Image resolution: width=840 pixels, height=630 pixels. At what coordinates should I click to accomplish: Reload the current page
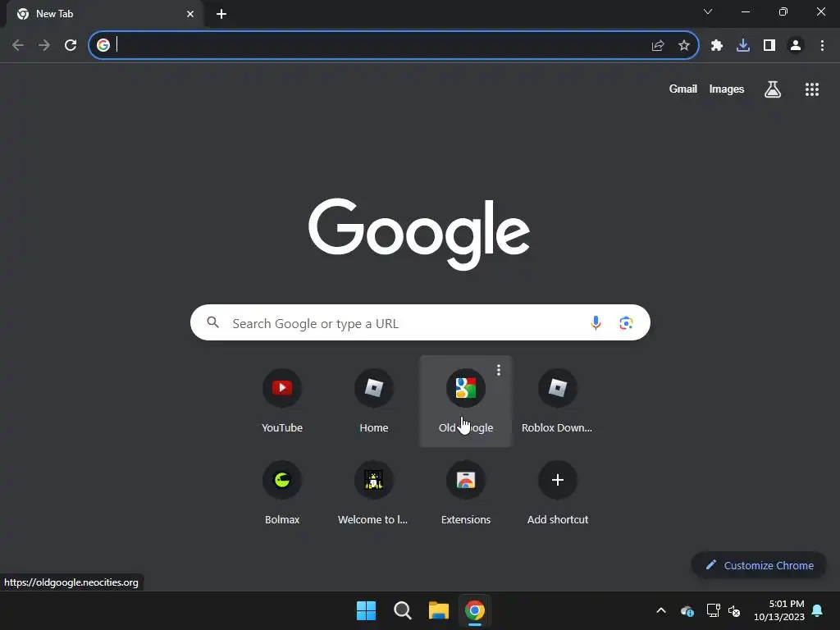coord(71,45)
